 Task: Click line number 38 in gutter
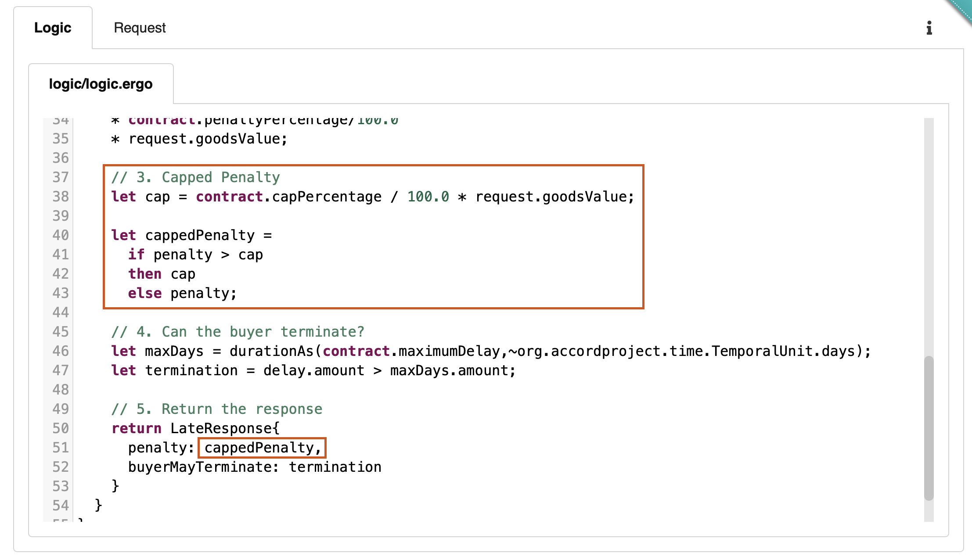pyautogui.click(x=61, y=197)
